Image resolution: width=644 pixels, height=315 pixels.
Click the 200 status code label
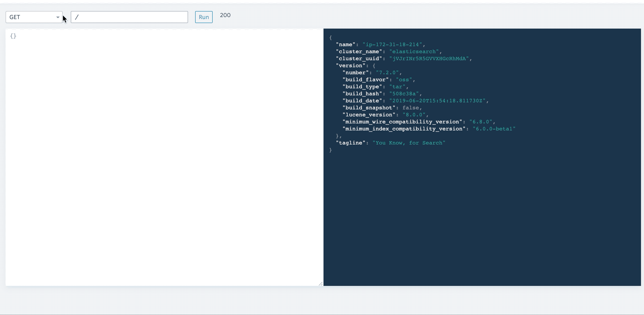[225, 15]
